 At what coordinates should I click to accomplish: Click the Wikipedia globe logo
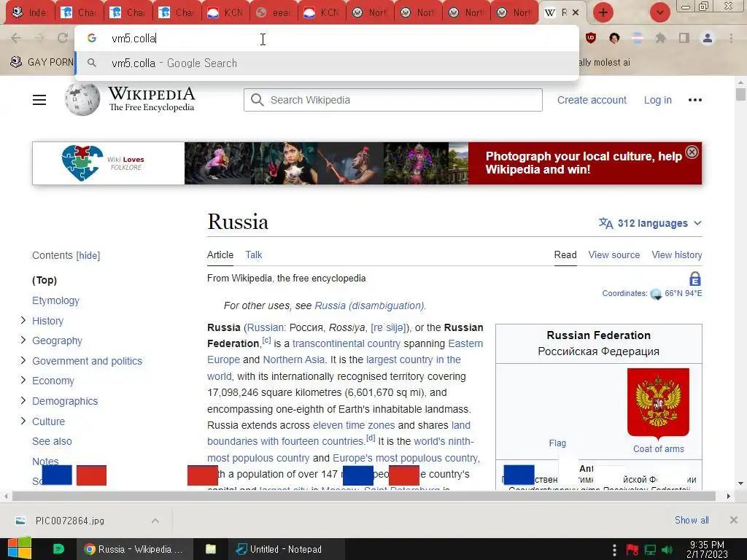(x=82, y=99)
